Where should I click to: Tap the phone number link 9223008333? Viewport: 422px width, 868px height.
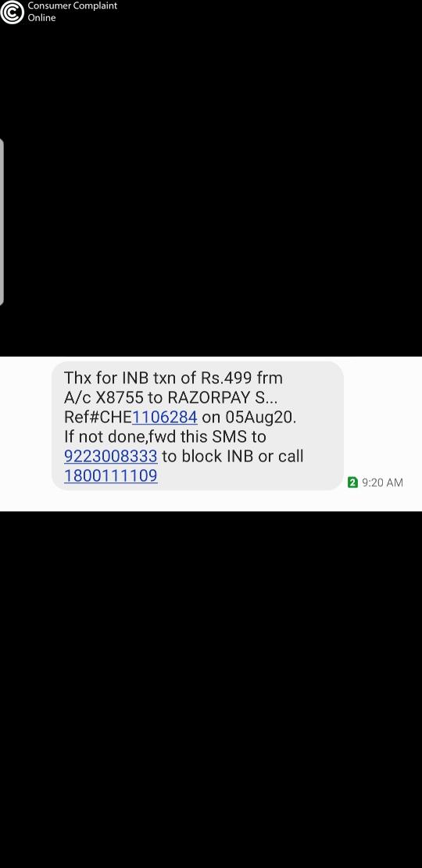[111, 456]
